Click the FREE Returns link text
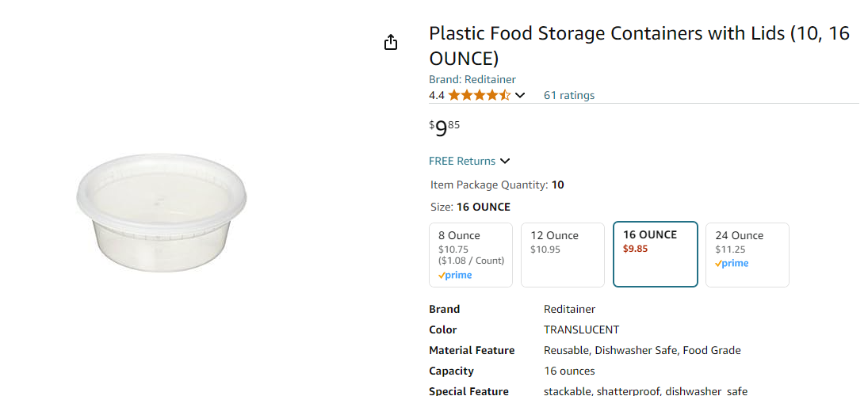The height and width of the screenshot is (396, 868). 462,162
